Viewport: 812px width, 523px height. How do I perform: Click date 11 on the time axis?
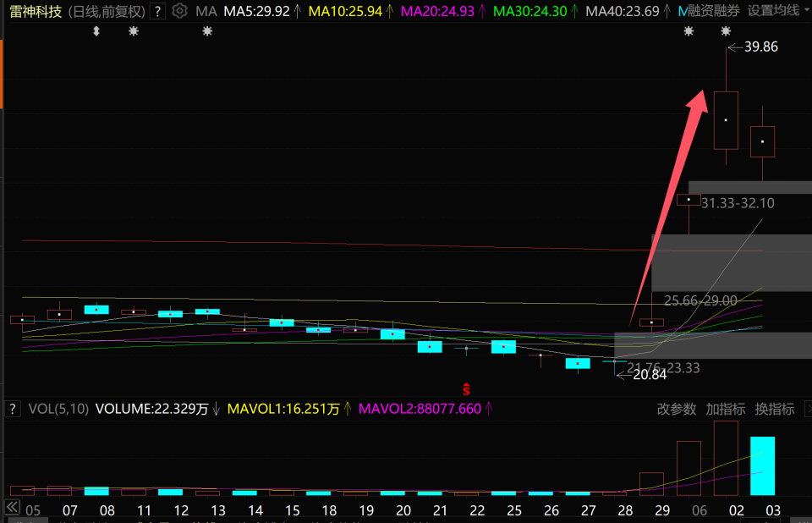pos(144,510)
